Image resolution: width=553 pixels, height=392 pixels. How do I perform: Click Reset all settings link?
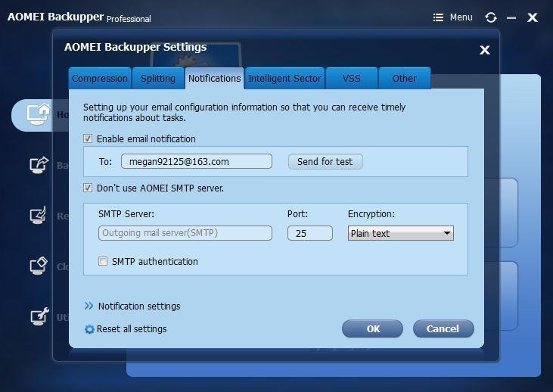132,329
